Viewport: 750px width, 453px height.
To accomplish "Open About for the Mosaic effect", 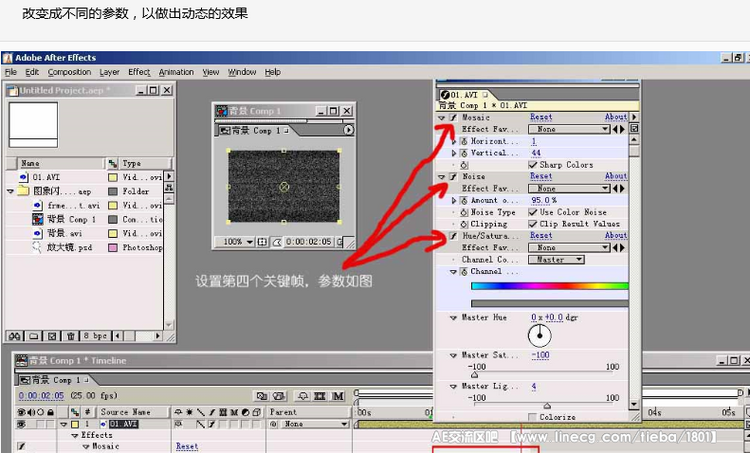I will coord(616,117).
